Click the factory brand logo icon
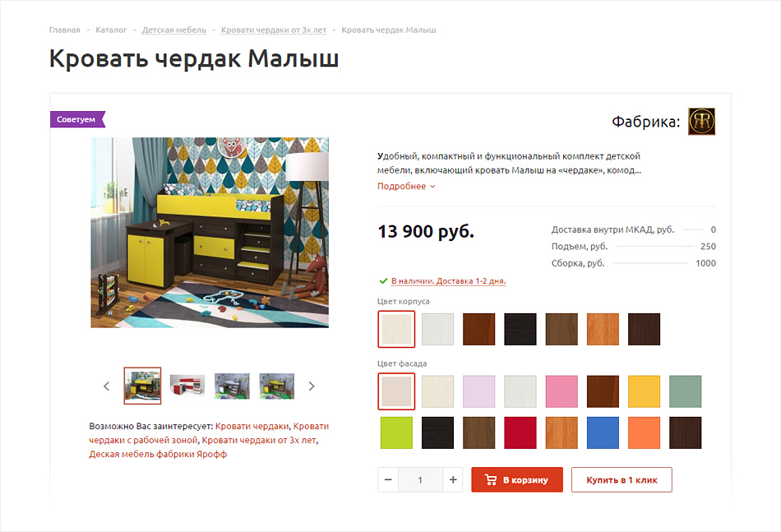 (x=701, y=121)
